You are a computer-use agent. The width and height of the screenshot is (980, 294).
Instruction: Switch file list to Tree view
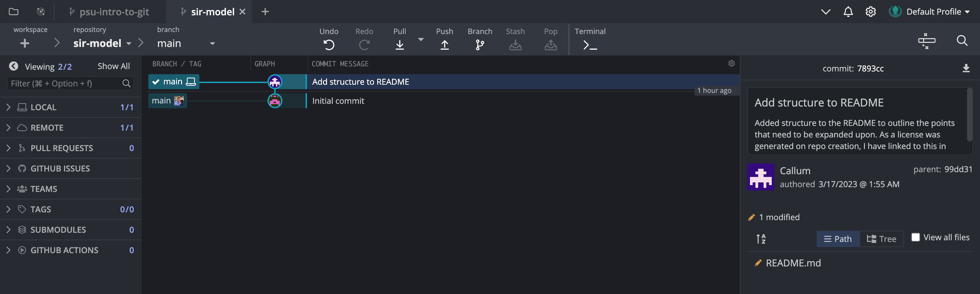(x=881, y=239)
